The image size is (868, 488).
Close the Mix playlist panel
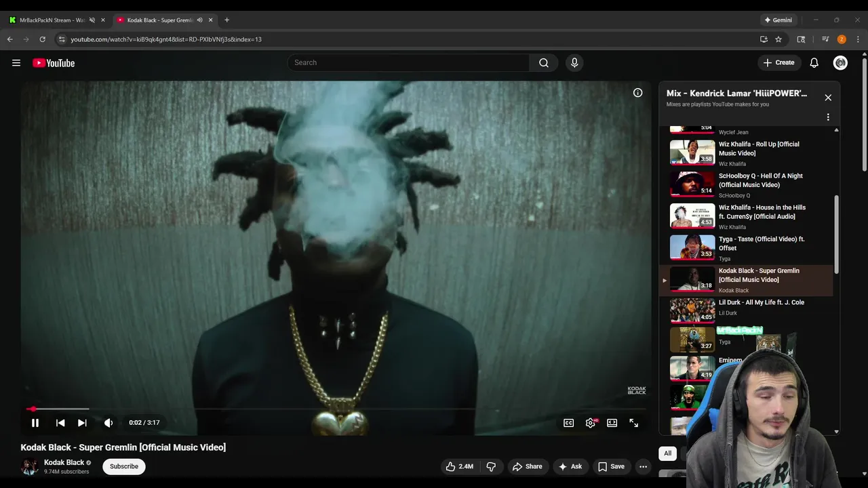[828, 98]
